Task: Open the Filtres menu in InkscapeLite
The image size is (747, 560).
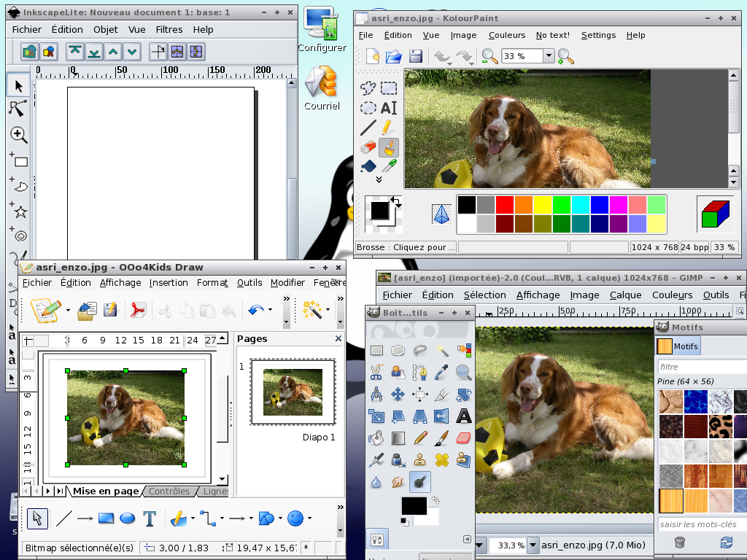Action: (169, 29)
